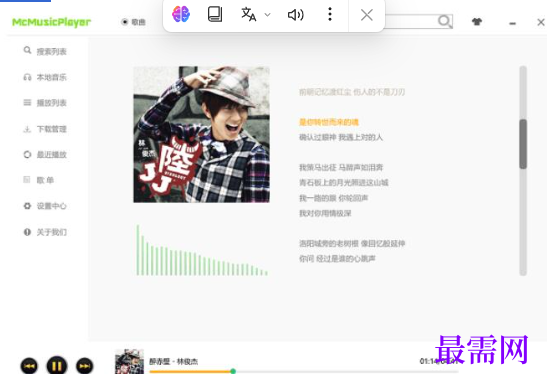Open the three-dots more options menu
Screen dimensions: 547x381
point(330,15)
